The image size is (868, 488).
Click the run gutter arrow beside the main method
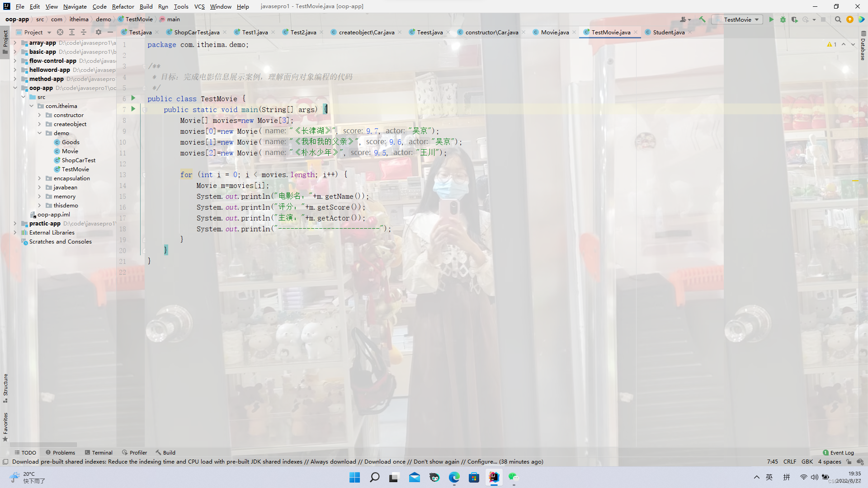click(133, 109)
